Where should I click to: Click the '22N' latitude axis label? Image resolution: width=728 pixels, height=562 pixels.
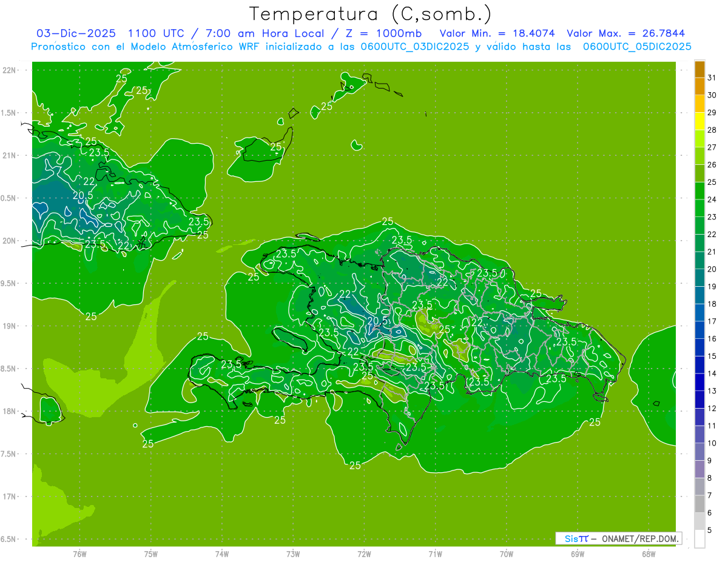click(10, 70)
